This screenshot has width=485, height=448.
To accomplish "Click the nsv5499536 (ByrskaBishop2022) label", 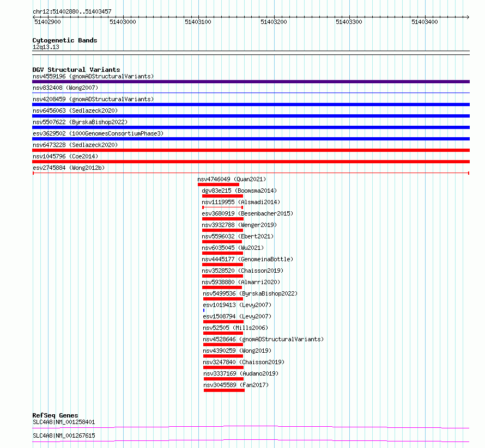I will click(250, 293).
